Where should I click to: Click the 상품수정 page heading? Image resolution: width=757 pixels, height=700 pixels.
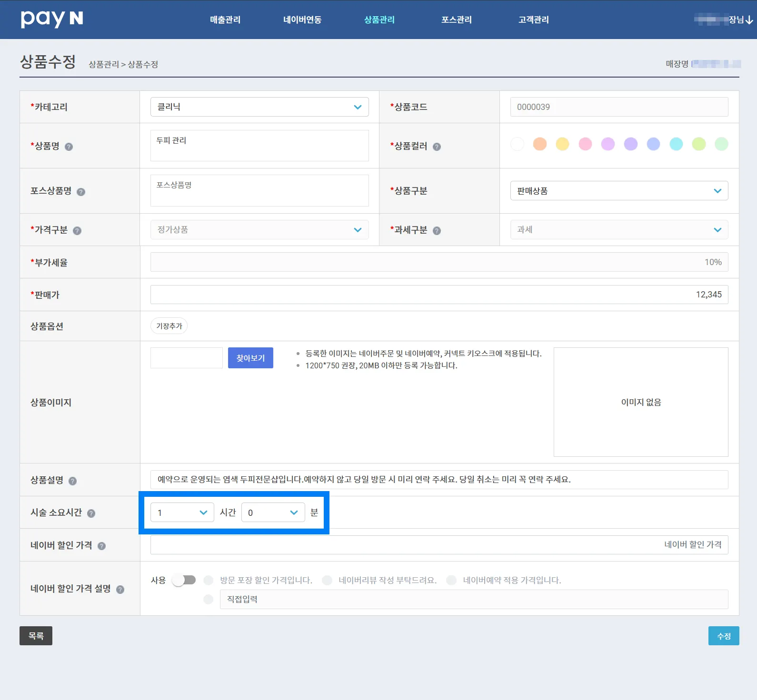click(x=48, y=62)
